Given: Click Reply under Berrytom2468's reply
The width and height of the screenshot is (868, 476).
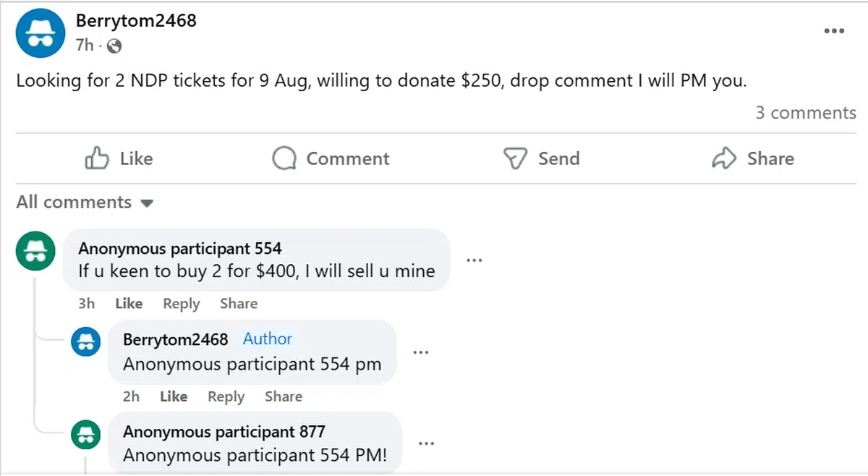Looking at the screenshot, I should [x=226, y=396].
